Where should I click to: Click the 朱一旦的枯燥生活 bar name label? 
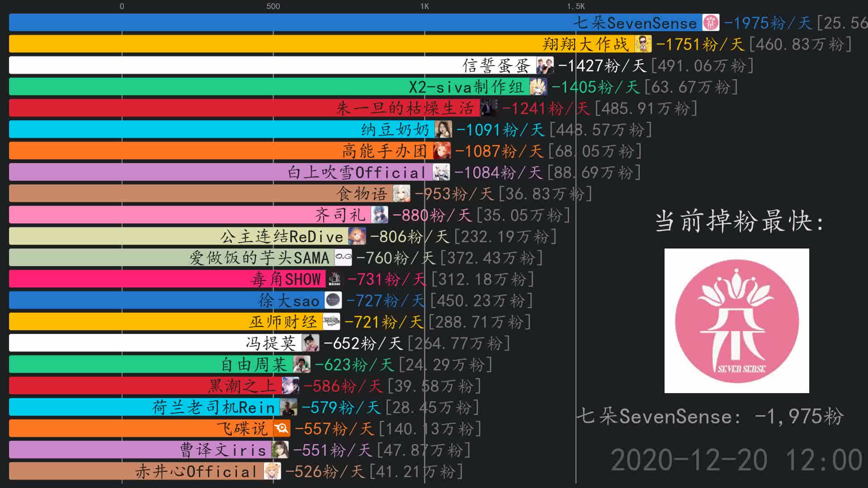406,108
